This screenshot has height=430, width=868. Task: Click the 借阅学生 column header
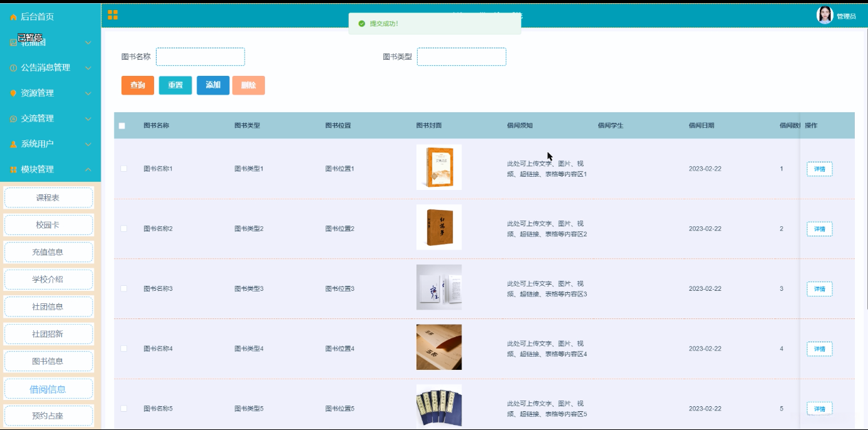(611, 125)
